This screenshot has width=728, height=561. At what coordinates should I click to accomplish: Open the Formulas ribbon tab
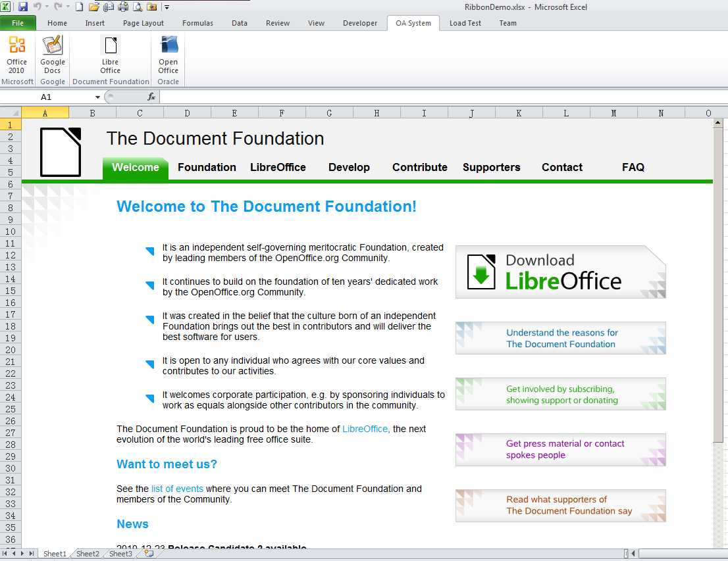coord(197,23)
